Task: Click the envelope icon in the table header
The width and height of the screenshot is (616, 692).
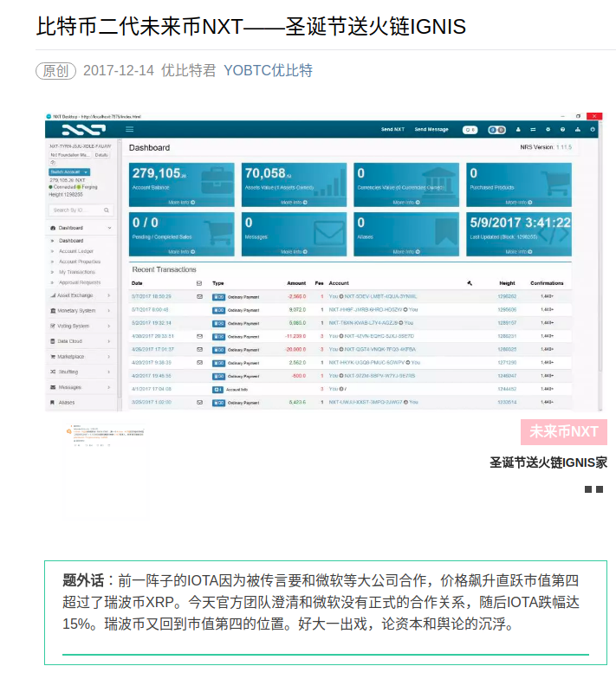Action: (x=199, y=283)
